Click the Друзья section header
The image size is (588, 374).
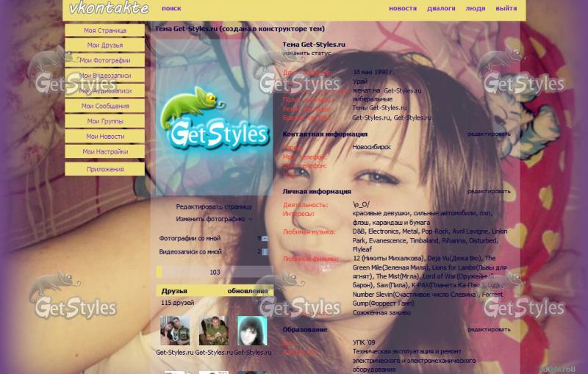pos(174,291)
